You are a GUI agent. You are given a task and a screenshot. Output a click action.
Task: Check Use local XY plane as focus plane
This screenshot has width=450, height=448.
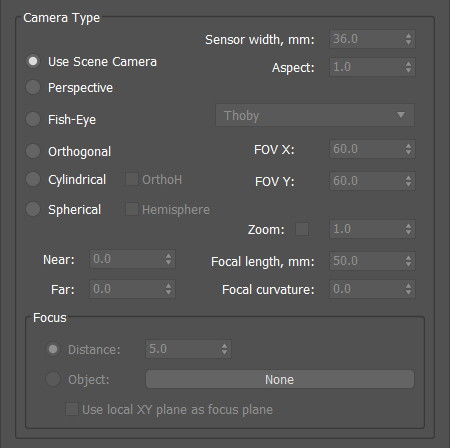72,409
